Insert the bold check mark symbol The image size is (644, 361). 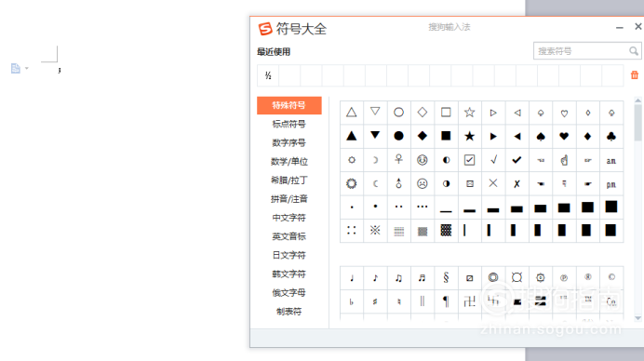coord(517,160)
